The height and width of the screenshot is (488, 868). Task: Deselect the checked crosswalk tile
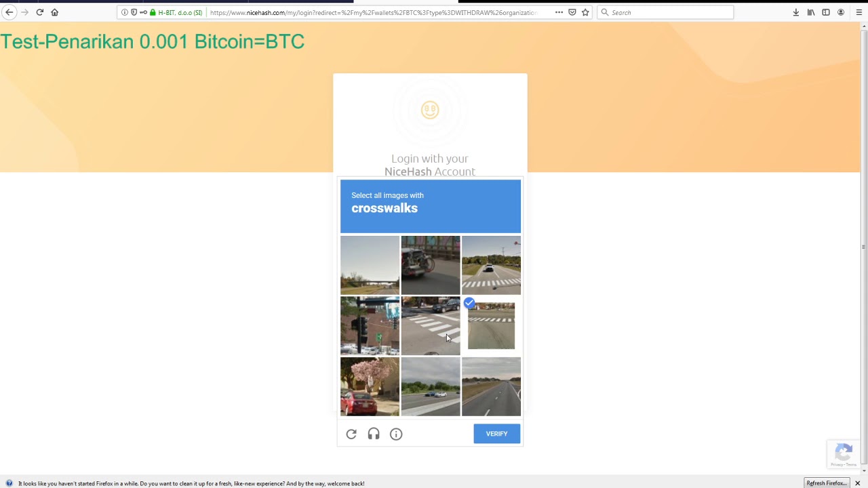click(x=491, y=325)
